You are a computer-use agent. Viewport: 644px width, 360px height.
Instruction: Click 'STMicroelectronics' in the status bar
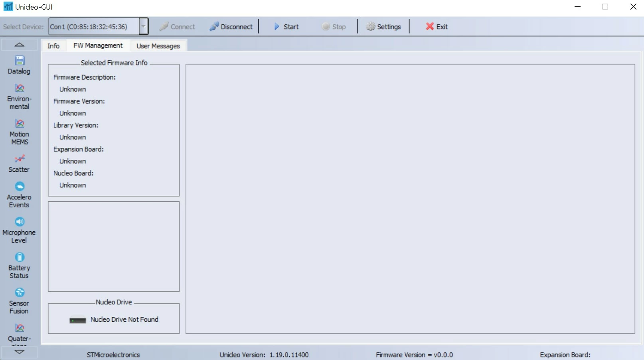click(113, 355)
